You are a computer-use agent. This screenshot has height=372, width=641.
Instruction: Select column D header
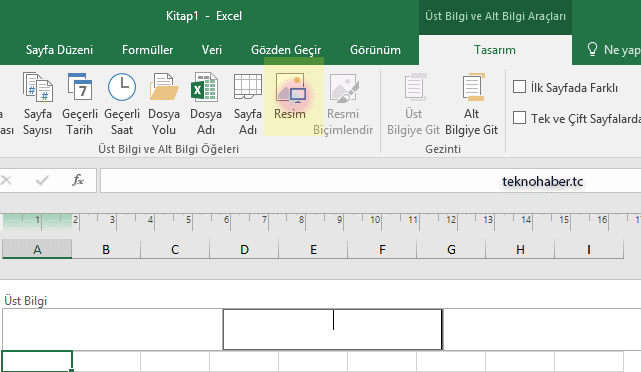pyautogui.click(x=244, y=249)
